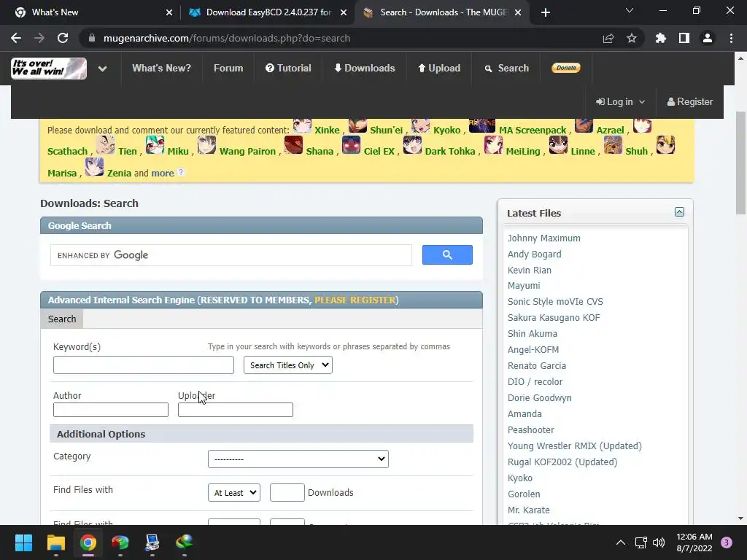Screen dimensions: 747x560
Task: Open the Johnny Maximum latest file
Action: pyautogui.click(x=544, y=238)
